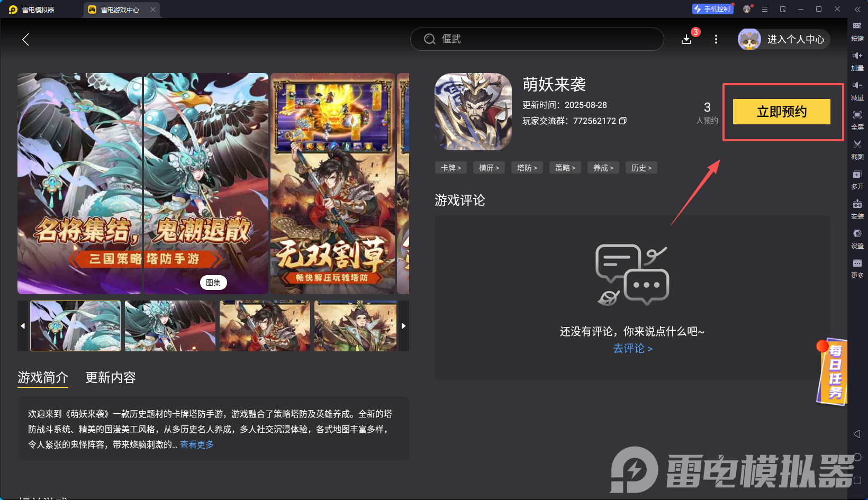The width and height of the screenshot is (868, 500).
Task: Tap the Android back triangle button
Action: (857, 434)
